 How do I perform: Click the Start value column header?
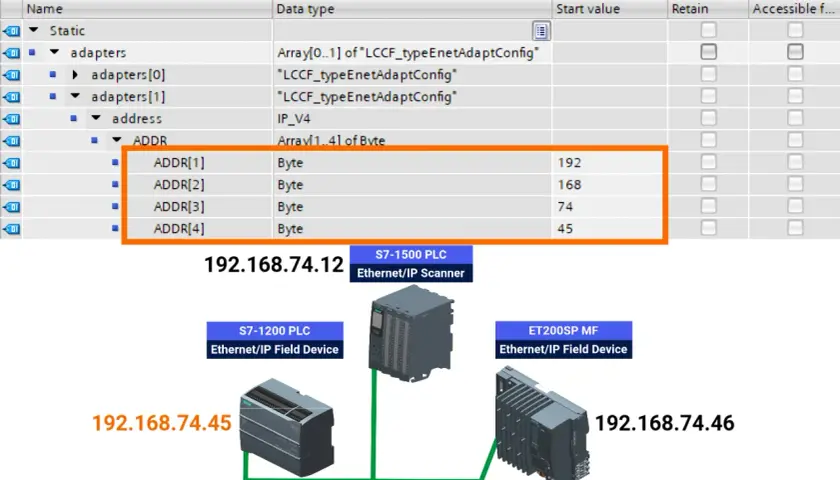click(x=610, y=9)
